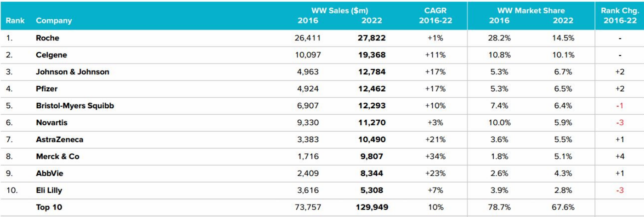Click the Company column header

54,21
